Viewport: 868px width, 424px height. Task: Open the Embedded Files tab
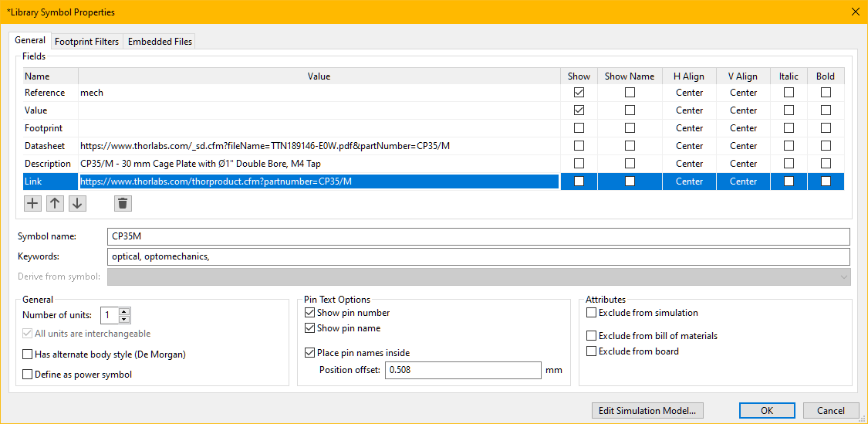coord(160,42)
